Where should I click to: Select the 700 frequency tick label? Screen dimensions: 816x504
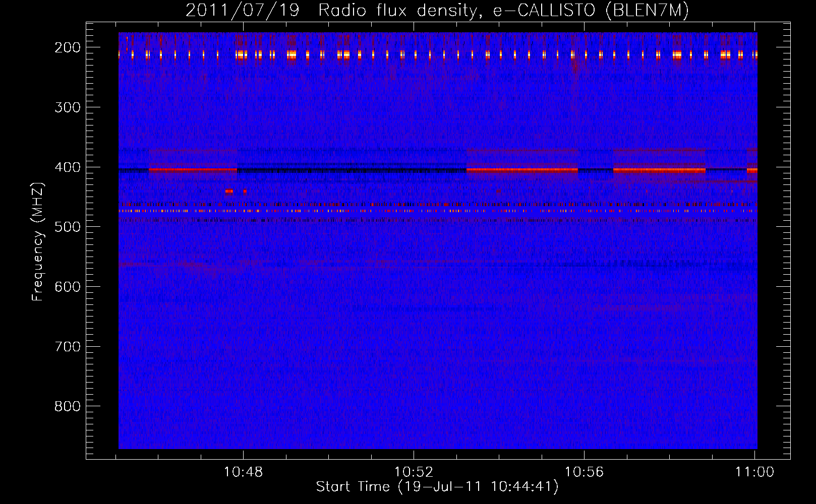click(x=68, y=347)
